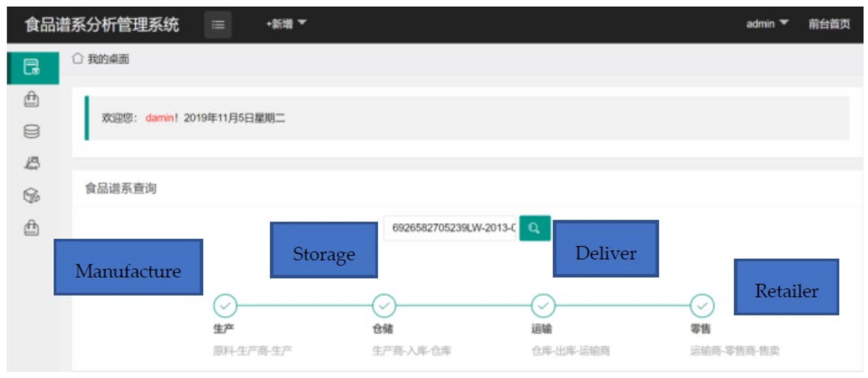Open the admin user dropdown
Viewport: 868px width, 378px height.
pyautogui.click(x=766, y=24)
